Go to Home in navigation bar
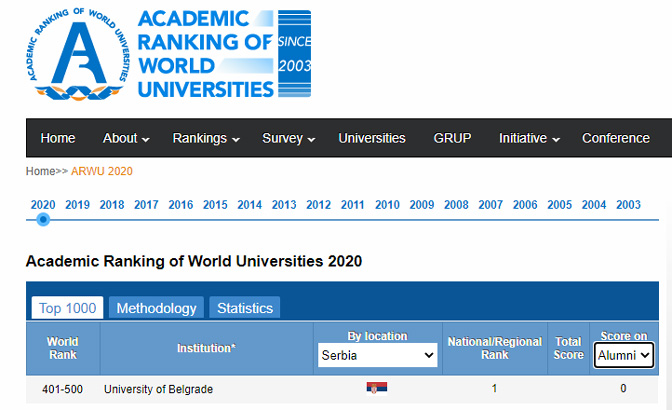Screen dimensions: 672x410 coord(58,139)
